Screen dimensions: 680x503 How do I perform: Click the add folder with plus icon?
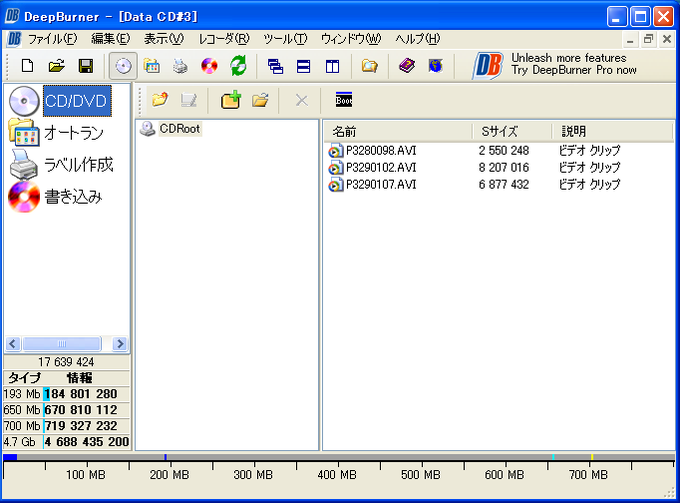[231, 100]
